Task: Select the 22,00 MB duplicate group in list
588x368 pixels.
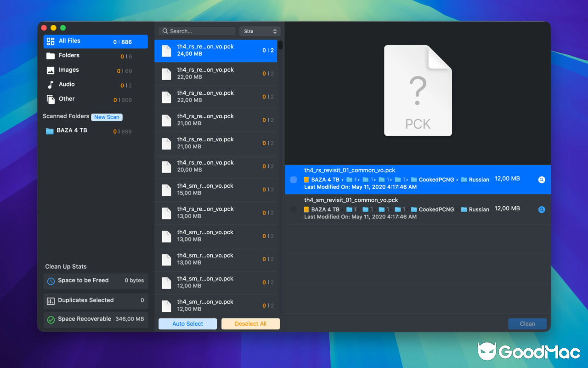Action: pos(216,74)
